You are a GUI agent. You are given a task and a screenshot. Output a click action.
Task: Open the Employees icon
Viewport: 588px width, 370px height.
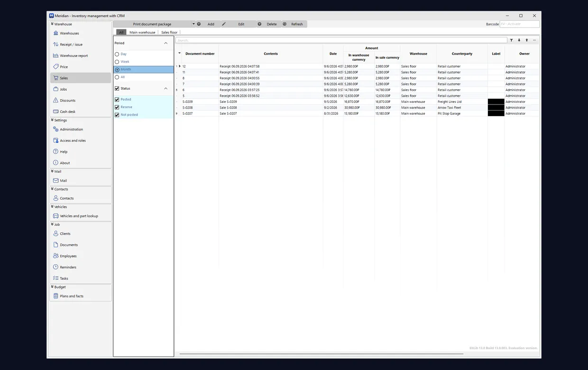[x=55, y=256]
